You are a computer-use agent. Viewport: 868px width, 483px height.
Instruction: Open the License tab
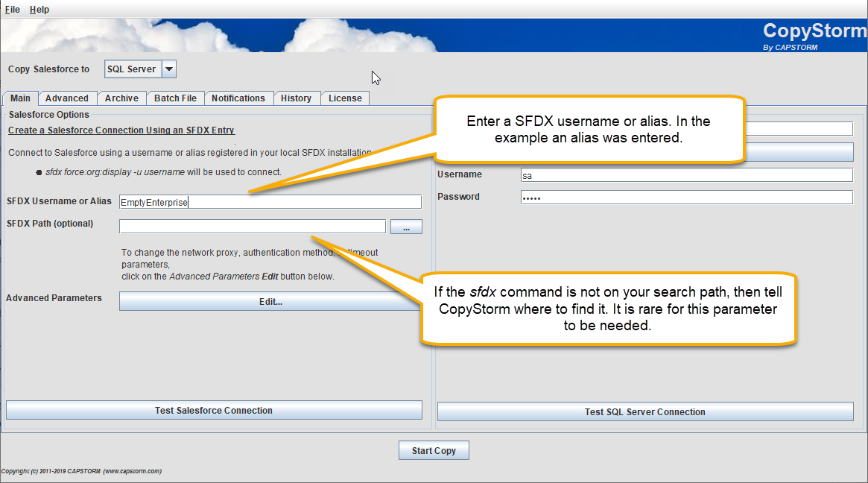[x=346, y=98]
